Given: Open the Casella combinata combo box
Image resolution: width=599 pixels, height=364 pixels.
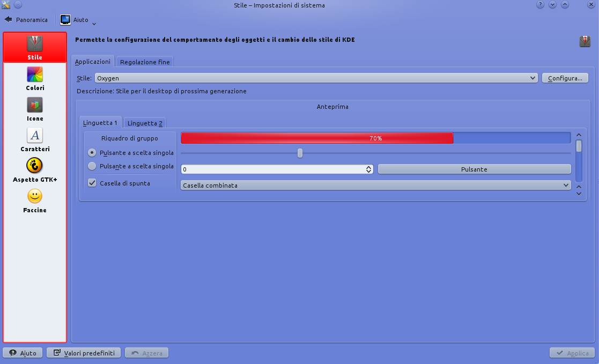Looking at the screenshot, I should [x=376, y=185].
